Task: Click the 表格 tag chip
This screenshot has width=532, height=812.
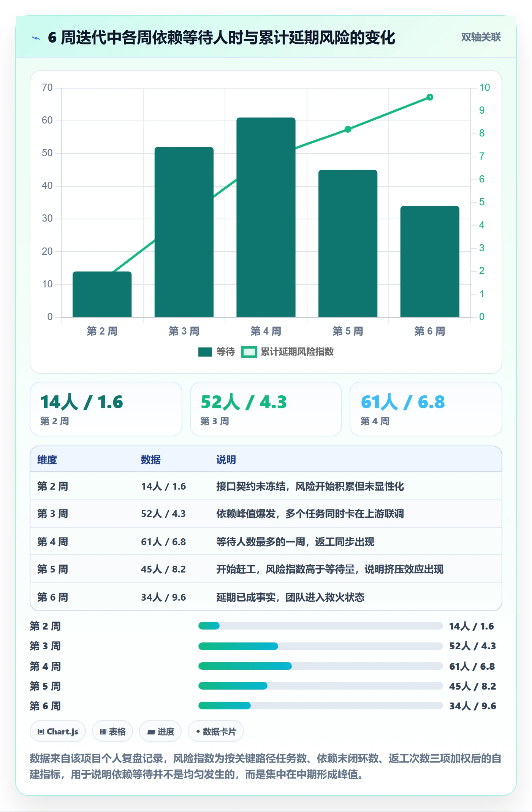Action: tap(112, 731)
